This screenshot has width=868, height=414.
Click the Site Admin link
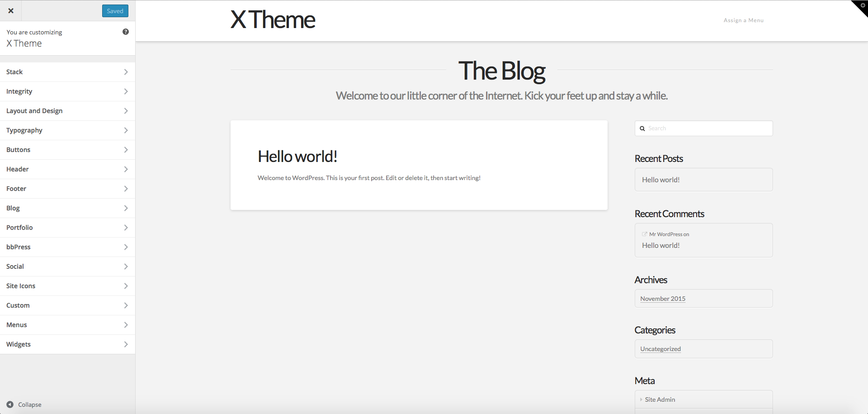[660, 400]
